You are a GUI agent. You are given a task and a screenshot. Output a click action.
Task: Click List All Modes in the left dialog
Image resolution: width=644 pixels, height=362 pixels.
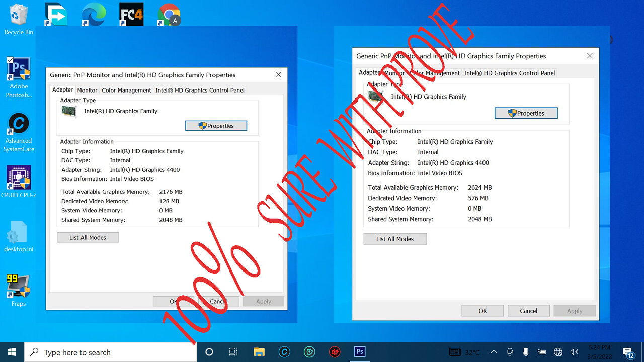point(88,237)
